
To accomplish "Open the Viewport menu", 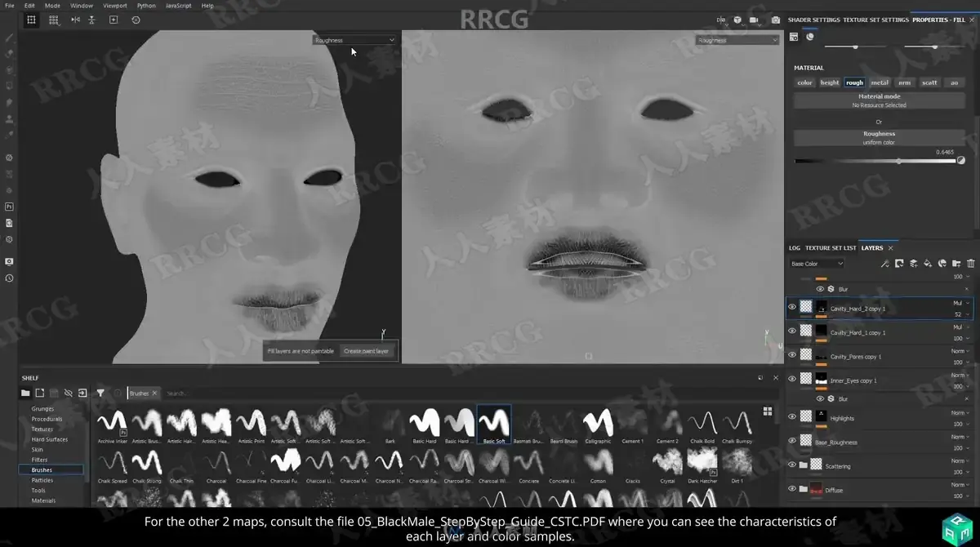I will 114,5.
